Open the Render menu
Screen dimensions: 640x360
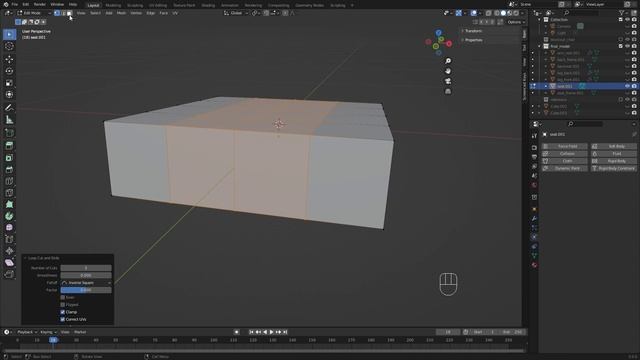point(40,4)
